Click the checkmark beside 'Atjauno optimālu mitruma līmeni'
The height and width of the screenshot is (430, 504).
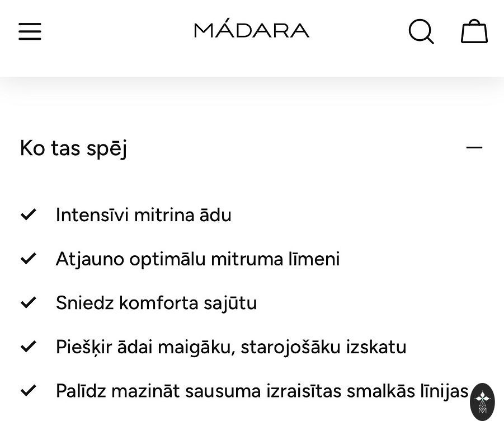[x=28, y=259]
